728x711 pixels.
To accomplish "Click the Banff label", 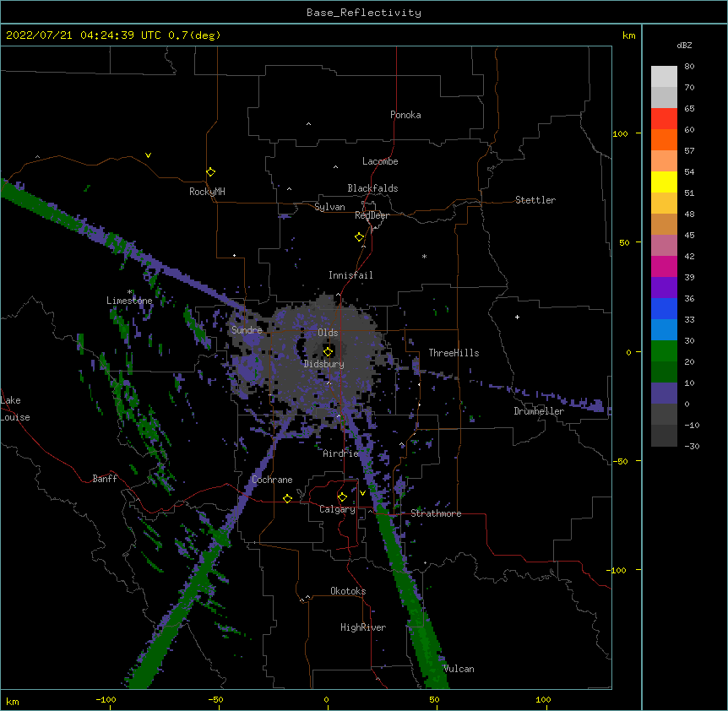I will (105, 479).
